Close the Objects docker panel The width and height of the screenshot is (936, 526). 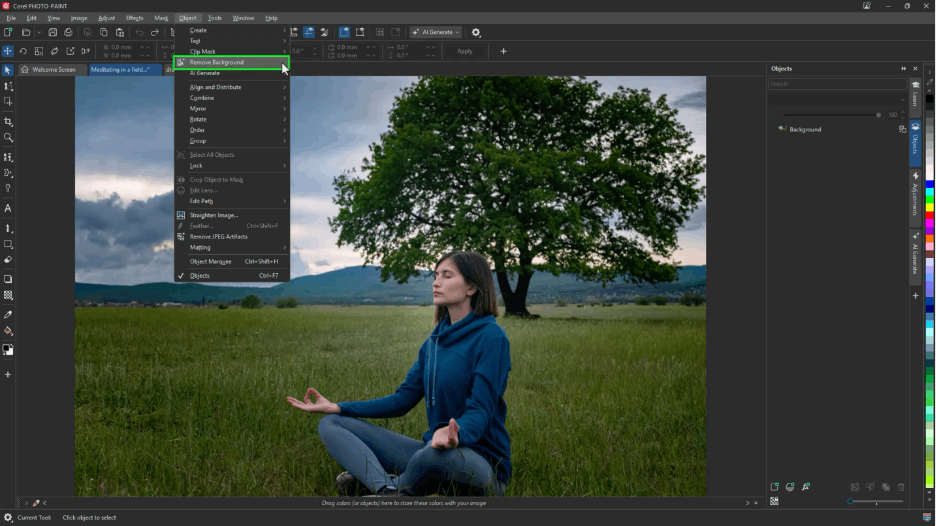click(x=915, y=69)
